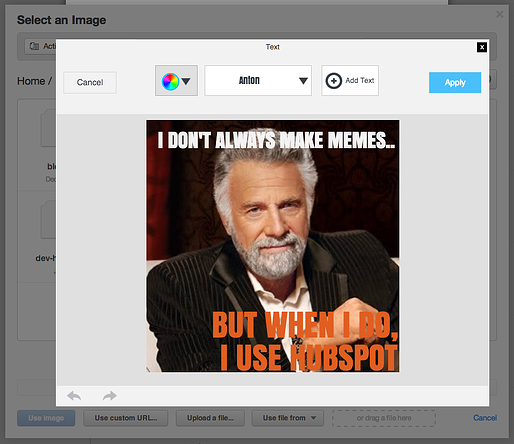The width and height of the screenshot is (514, 444).
Task: Select the 'I use HubSpot' caption
Action: (x=309, y=357)
